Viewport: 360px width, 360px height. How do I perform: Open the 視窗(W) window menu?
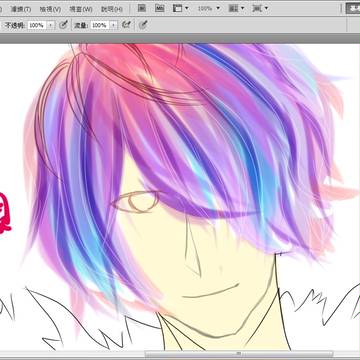tap(81, 9)
